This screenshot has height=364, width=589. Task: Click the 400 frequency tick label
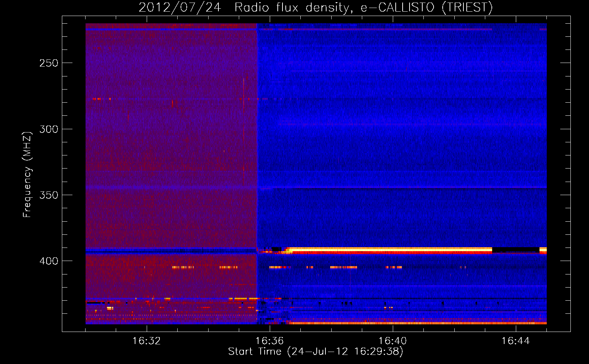[49, 261]
